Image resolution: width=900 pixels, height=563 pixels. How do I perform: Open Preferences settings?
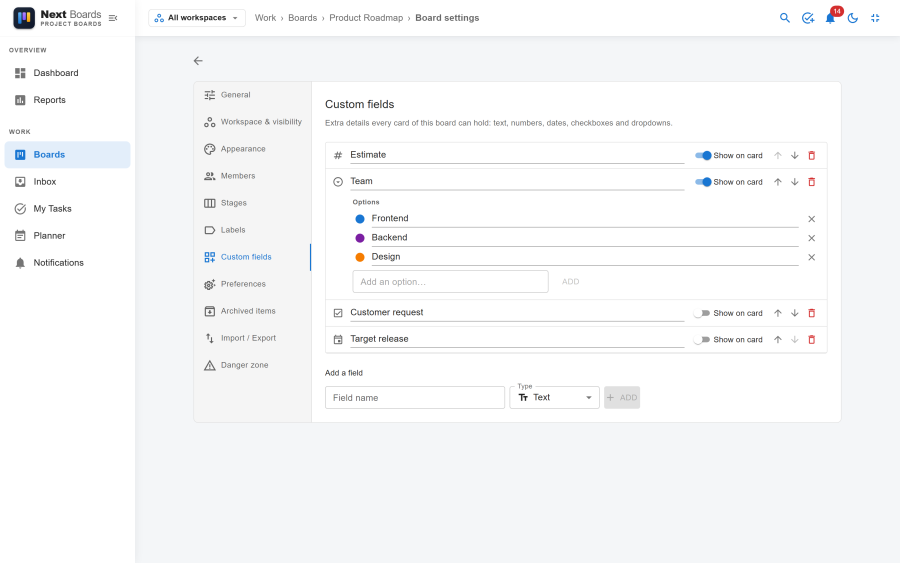pos(253,284)
